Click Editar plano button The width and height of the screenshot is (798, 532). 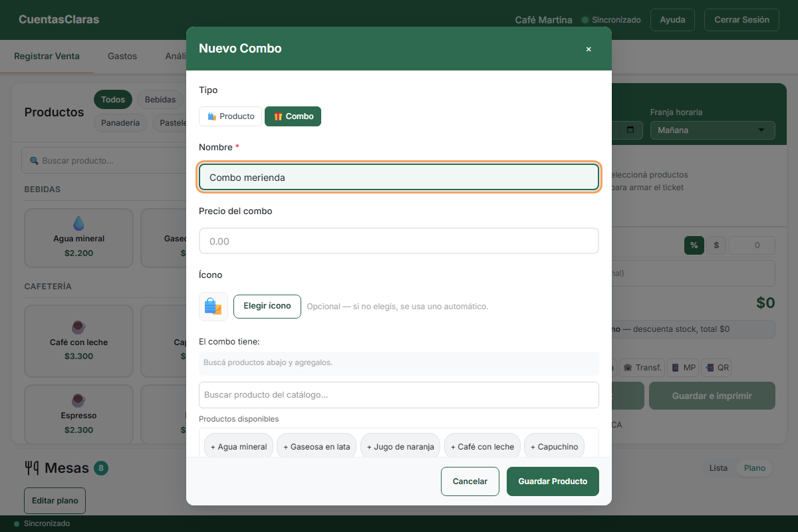click(55, 501)
